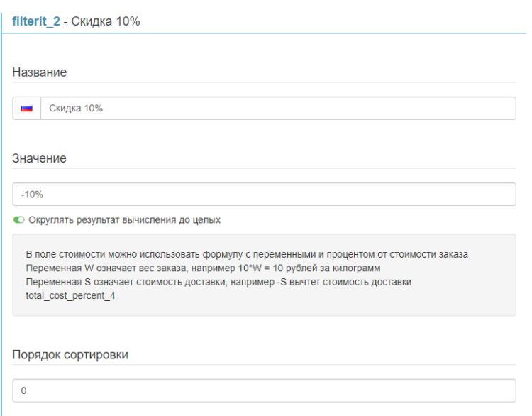Screen dimensions: 532x416
Task: Click the hint line starting 'Переменная S'
Action: tap(218, 282)
